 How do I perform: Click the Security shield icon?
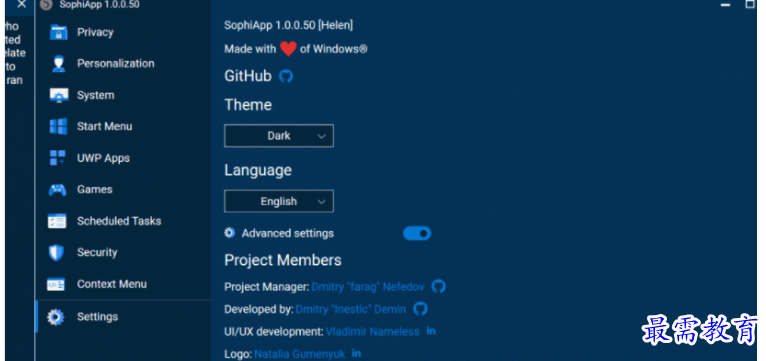coord(57,253)
